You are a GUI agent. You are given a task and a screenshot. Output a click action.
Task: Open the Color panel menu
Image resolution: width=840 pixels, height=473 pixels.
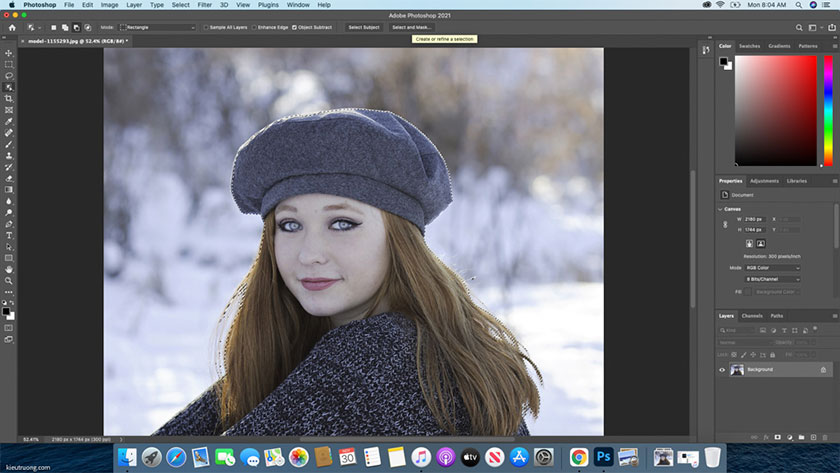point(835,46)
